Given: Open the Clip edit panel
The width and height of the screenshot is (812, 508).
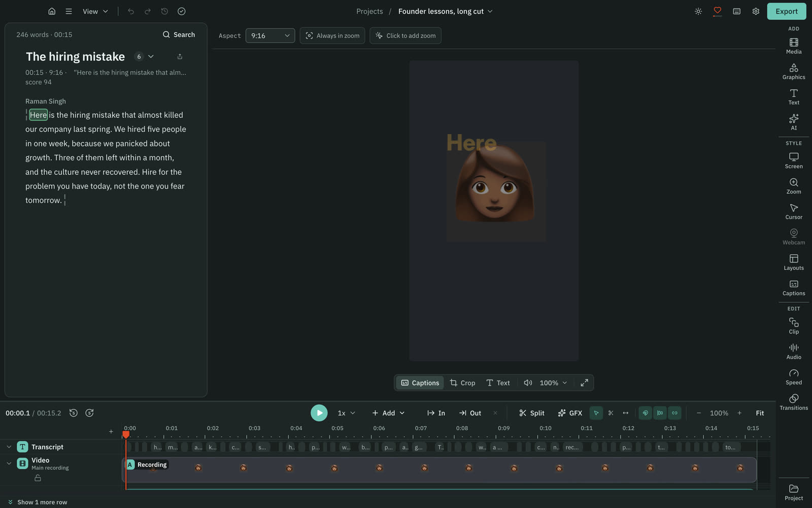Looking at the screenshot, I should [794, 326].
